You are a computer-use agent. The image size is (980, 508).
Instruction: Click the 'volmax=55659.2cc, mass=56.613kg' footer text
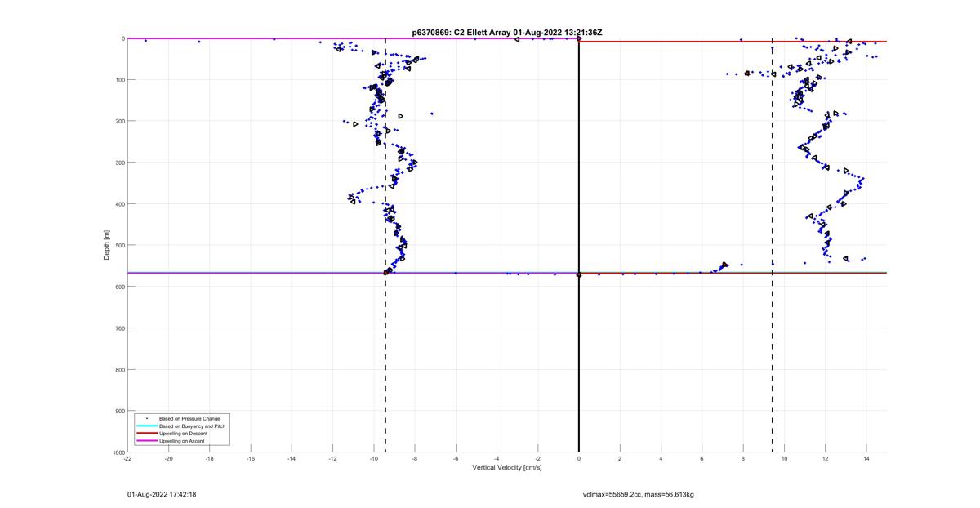tap(639, 494)
